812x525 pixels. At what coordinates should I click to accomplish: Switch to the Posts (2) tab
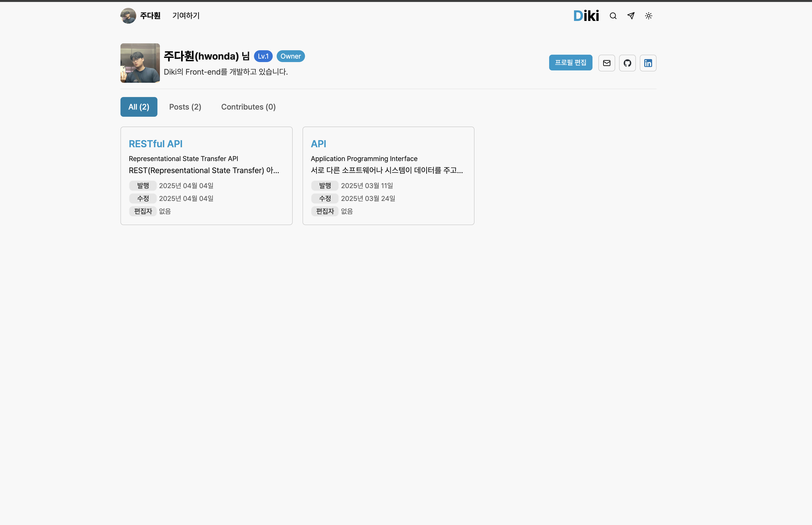(185, 107)
